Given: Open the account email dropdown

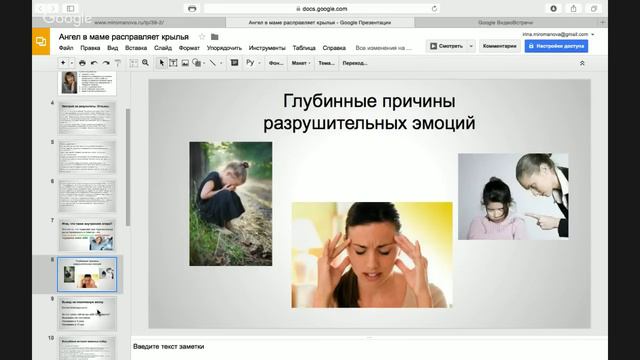Looking at the screenshot, I should click(x=558, y=34).
